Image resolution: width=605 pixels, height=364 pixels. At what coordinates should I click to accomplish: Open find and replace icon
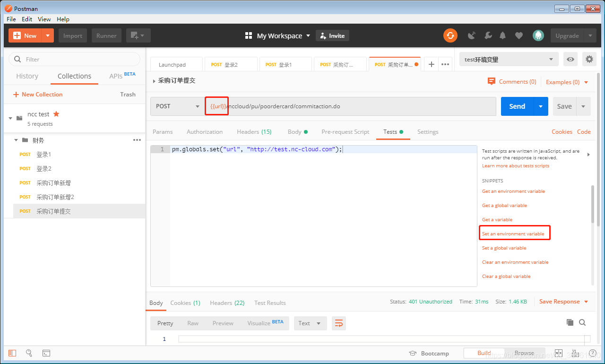coord(29,353)
